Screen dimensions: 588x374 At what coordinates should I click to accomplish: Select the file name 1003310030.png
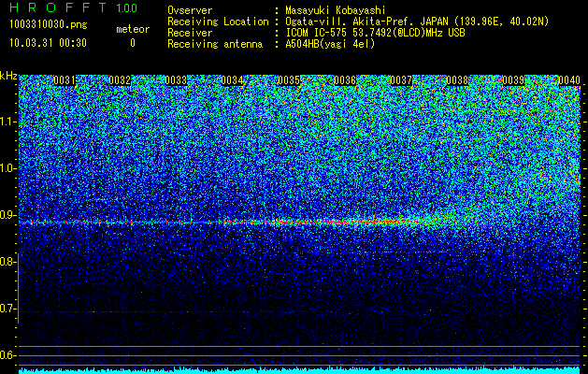[49, 25]
